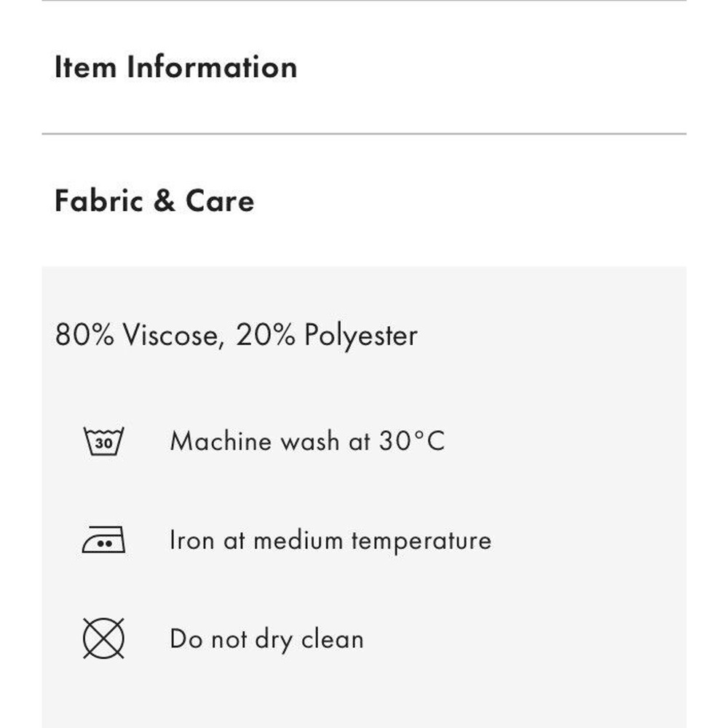Click the two dots inside iron icon
The image size is (728, 728).
coord(106,543)
